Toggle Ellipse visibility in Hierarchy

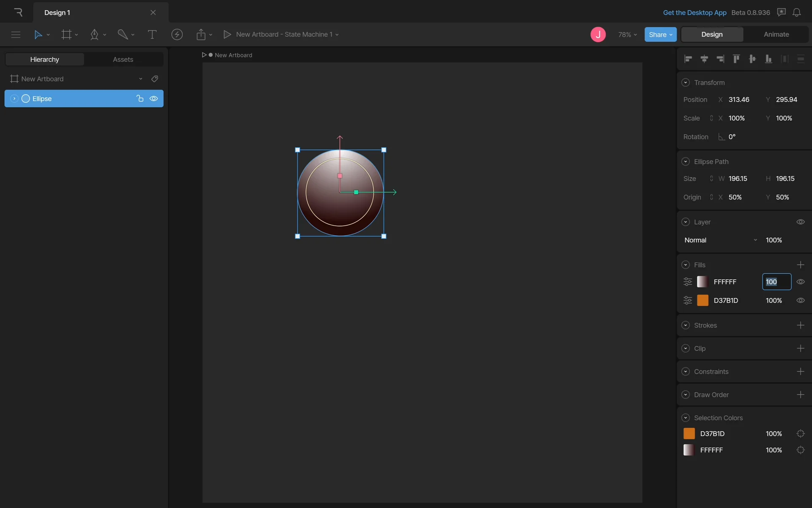(x=154, y=99)
